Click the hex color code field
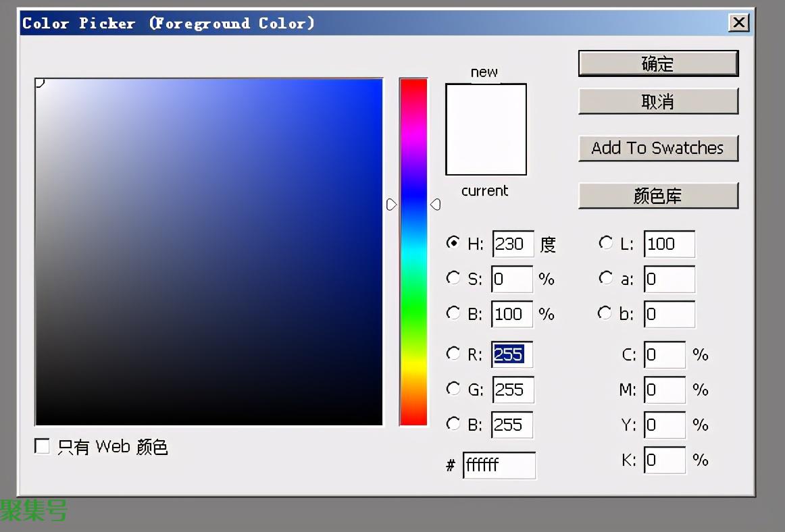Viewport: 785px width, 532px height. 499,465
